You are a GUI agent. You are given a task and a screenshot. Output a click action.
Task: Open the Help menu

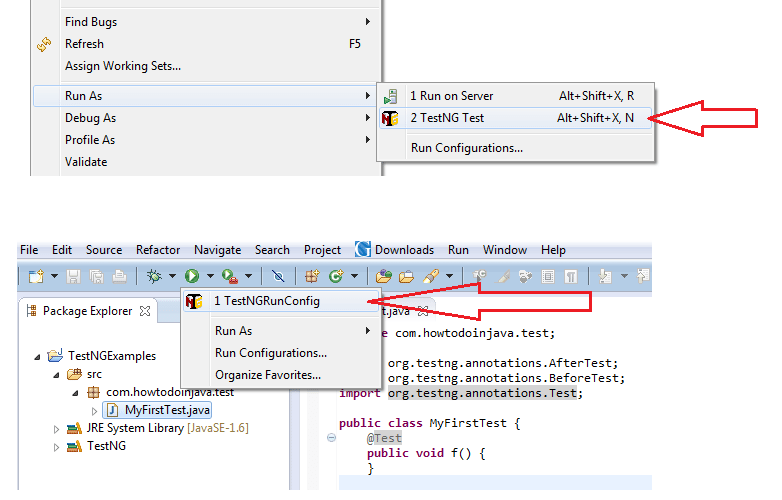[553, 250]
